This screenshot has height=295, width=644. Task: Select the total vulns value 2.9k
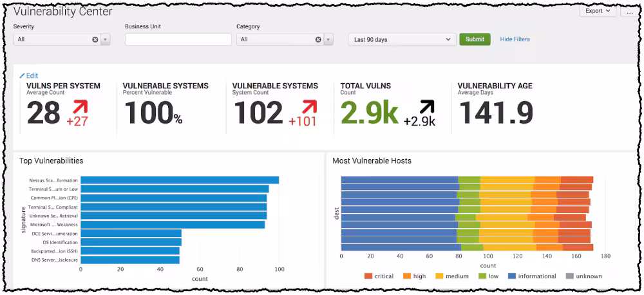pos(369,113)
